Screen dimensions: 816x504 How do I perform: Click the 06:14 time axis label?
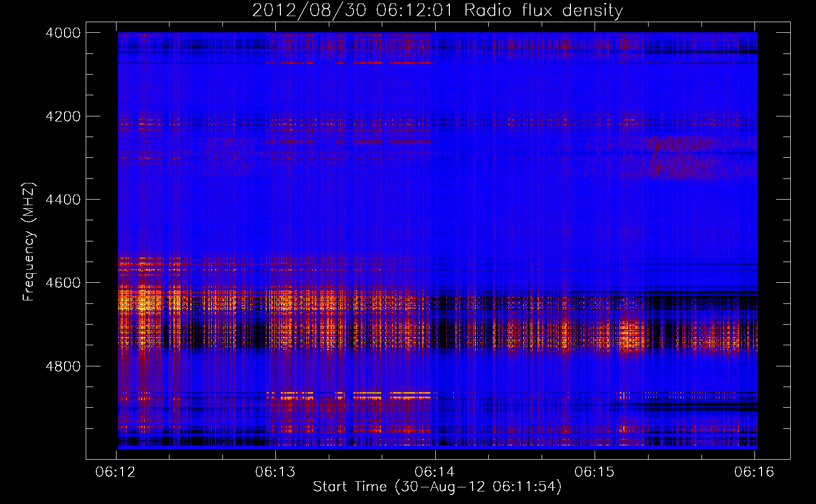point(435,472)
